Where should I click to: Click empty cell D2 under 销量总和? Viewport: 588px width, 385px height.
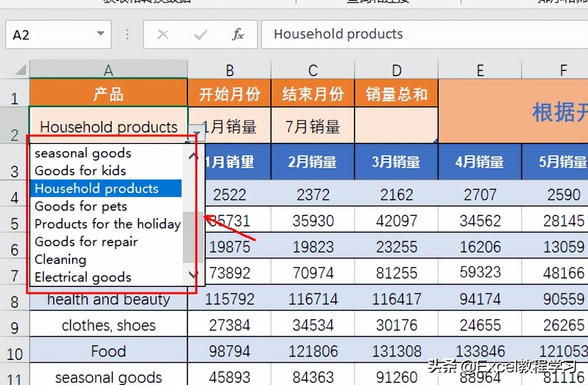pyautogui.click(x=396, y=125)
